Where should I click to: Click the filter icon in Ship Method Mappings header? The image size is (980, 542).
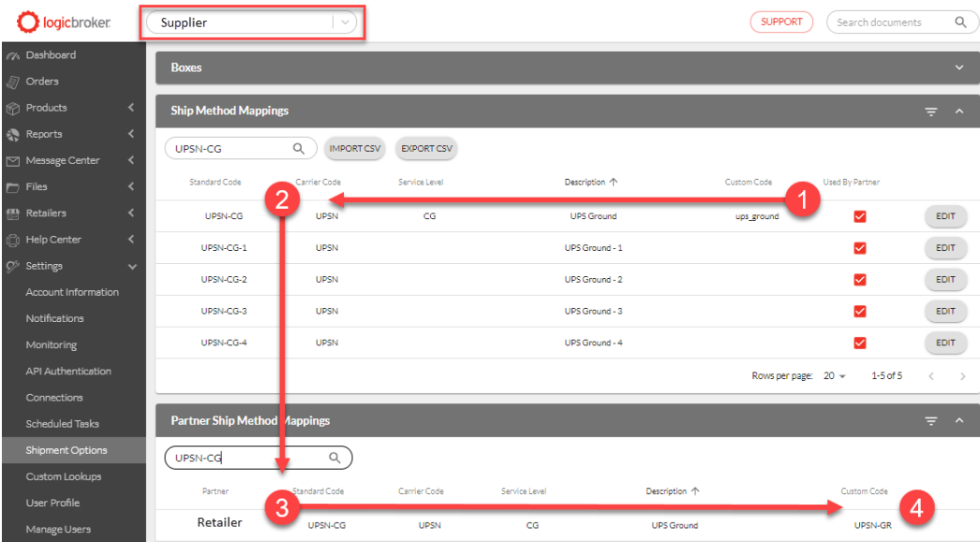(930, 111)
